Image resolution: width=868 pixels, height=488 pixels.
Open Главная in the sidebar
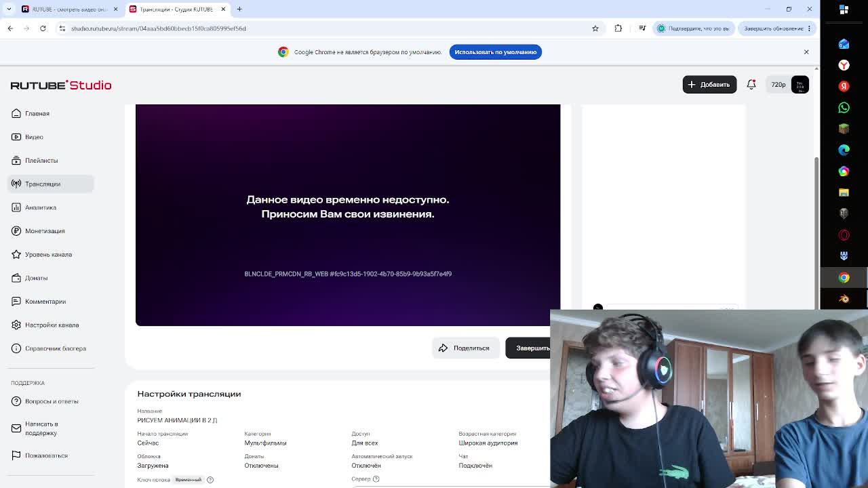37,113
